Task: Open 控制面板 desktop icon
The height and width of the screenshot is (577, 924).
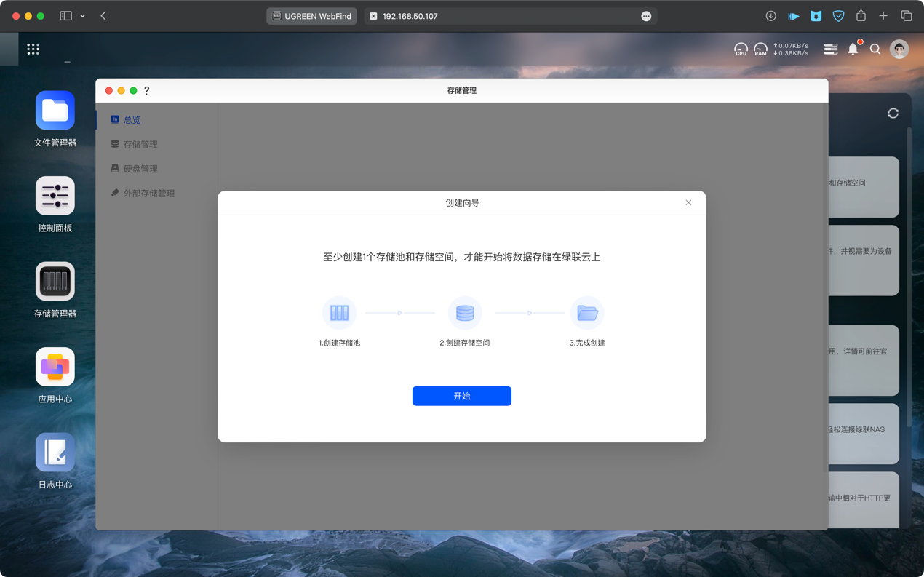Action: (55, 196)
